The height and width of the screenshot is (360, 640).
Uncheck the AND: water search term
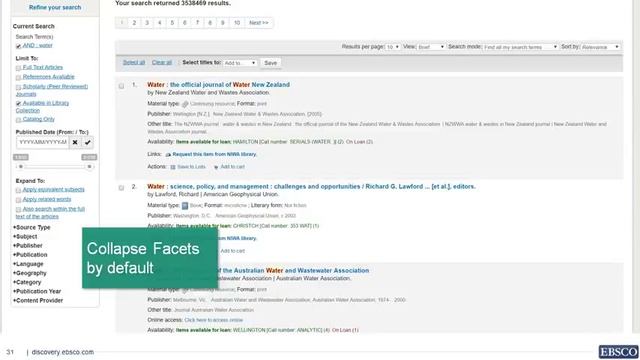tap(18, 46)
